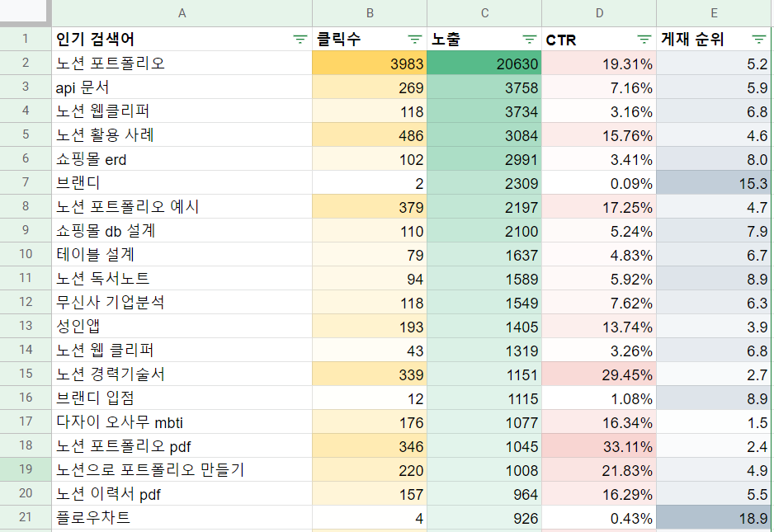Image resolution: width=774 pixels, height=532 pixels.
Task: Select cell 노션 포트폴리오 in row 2
Action: click(182, 64)
